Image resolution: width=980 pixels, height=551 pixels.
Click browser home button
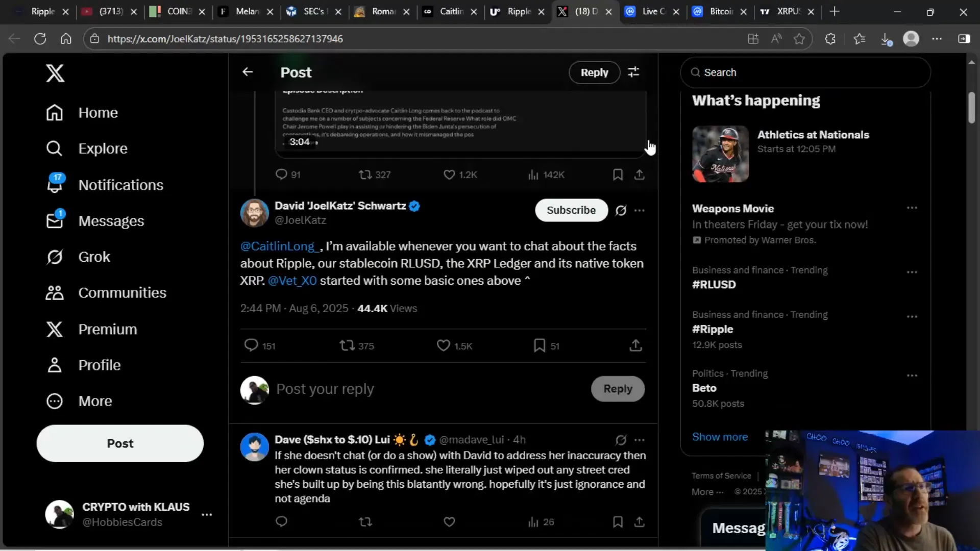(66, 39)
